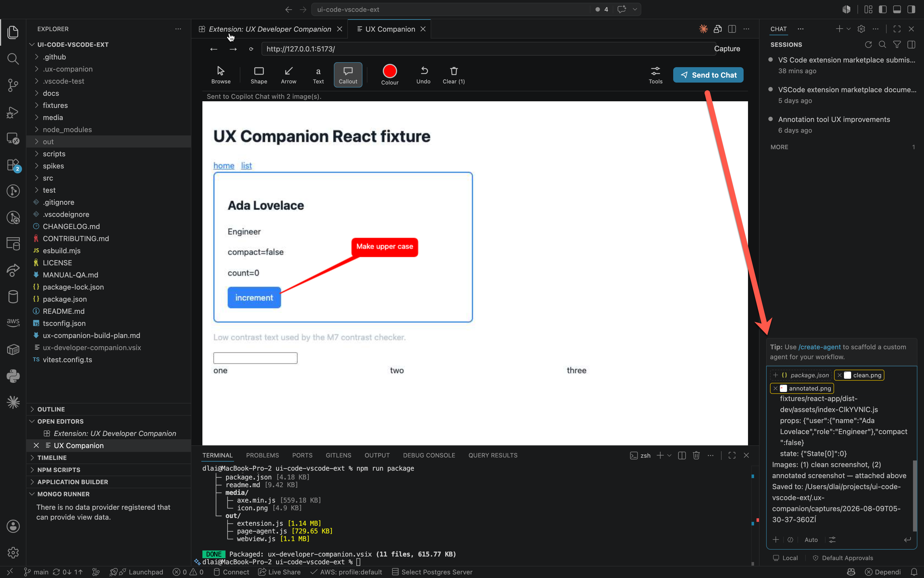Open the Search view in activity bar
The image size is (924, 578).
coord(13,58)
